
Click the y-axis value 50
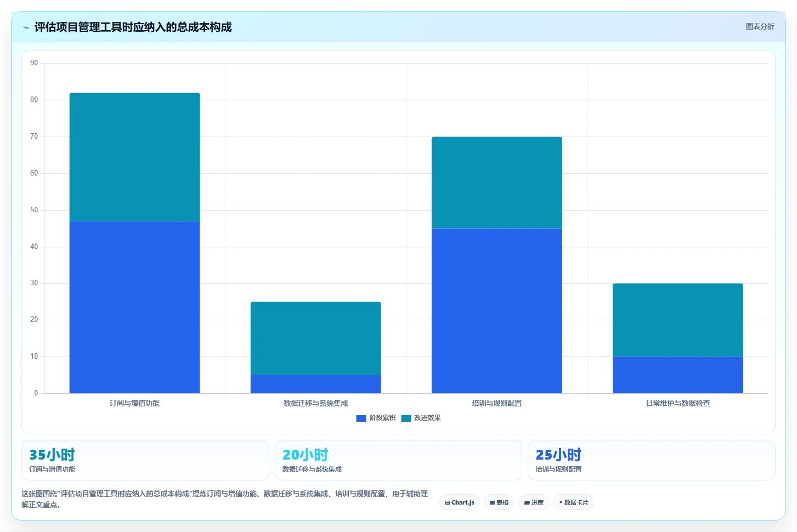coord(34,210)
